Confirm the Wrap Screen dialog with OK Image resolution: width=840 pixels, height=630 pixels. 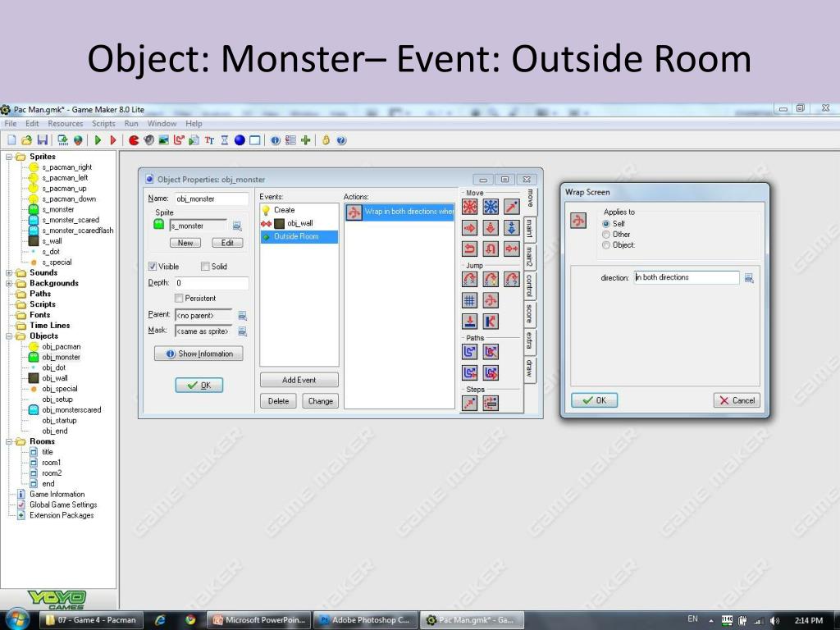(594, 400)
